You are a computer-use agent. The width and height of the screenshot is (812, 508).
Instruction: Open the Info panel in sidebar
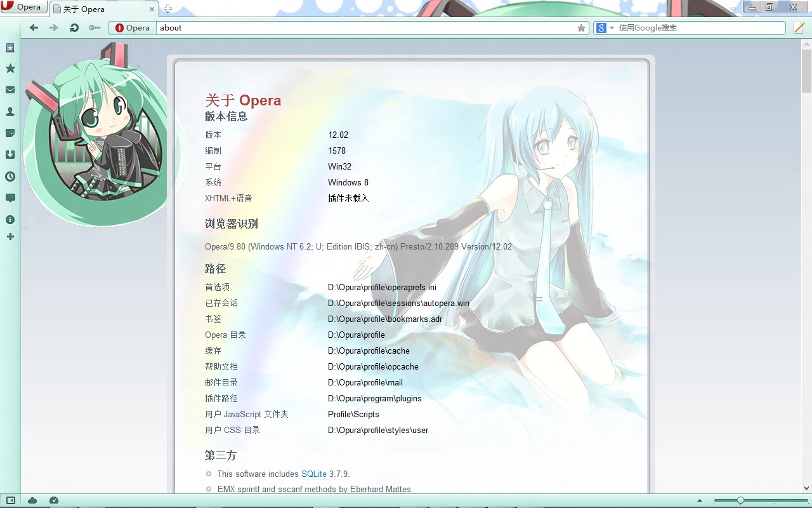pyautogui.click(x=10, y=220)
